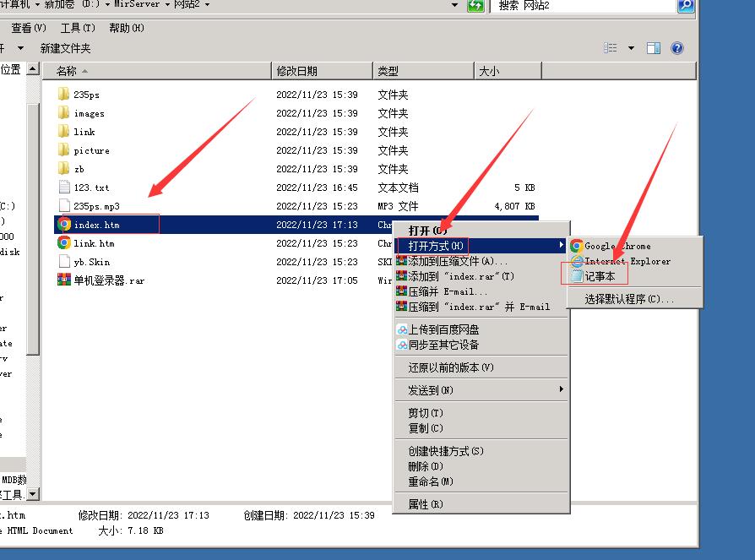Sort by the 类型 column header
This screenshot has width=755, height=560.
423,71
